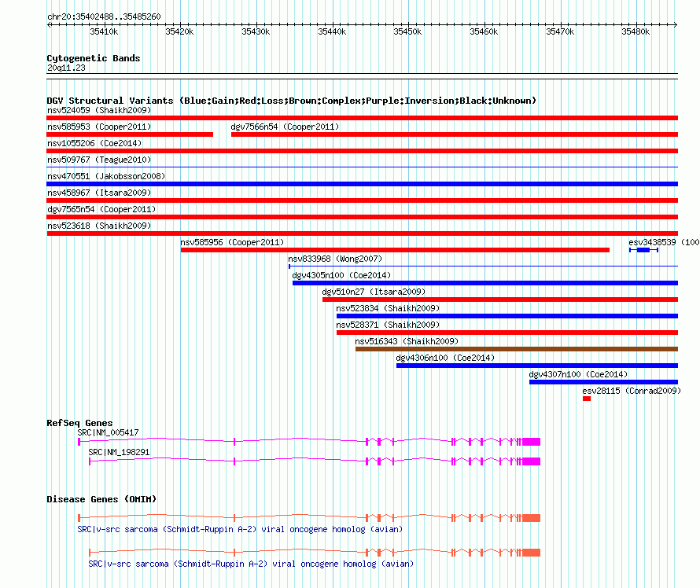Screen dimensions: 700x588
Task: Click the nsv585956 (Cooper2011) loss bar
Action: coord(395,250)
